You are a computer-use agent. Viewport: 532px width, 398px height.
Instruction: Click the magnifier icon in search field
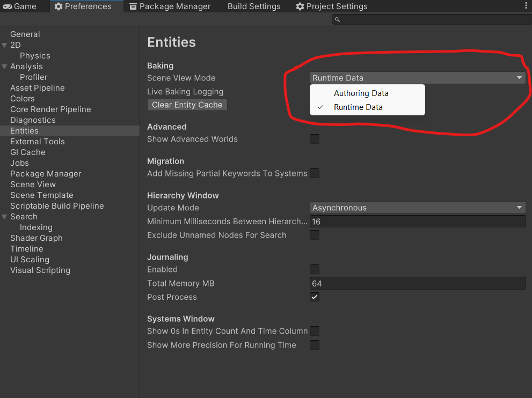(x=337, y=20)
